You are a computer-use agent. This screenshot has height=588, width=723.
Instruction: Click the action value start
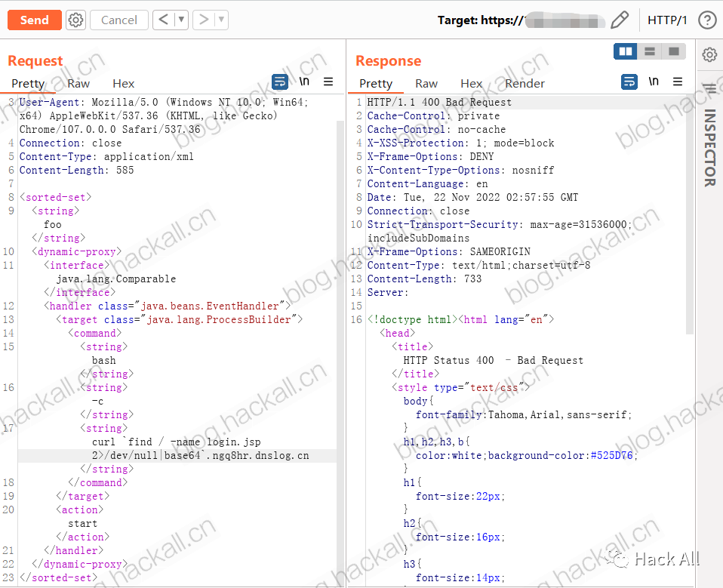click(83, 523)
